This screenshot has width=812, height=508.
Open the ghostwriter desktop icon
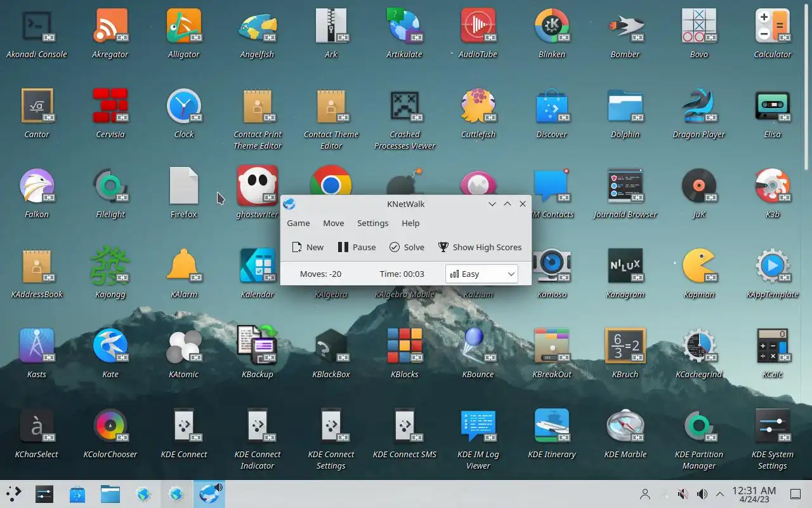(x=258, y=193)
